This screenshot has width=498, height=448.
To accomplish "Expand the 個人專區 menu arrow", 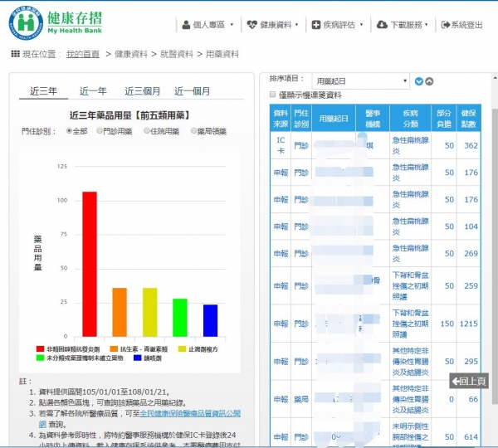I will (232, 26).
